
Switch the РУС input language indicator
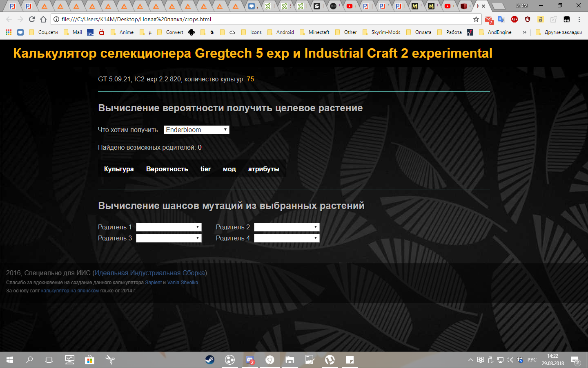[x=532, y=360]
